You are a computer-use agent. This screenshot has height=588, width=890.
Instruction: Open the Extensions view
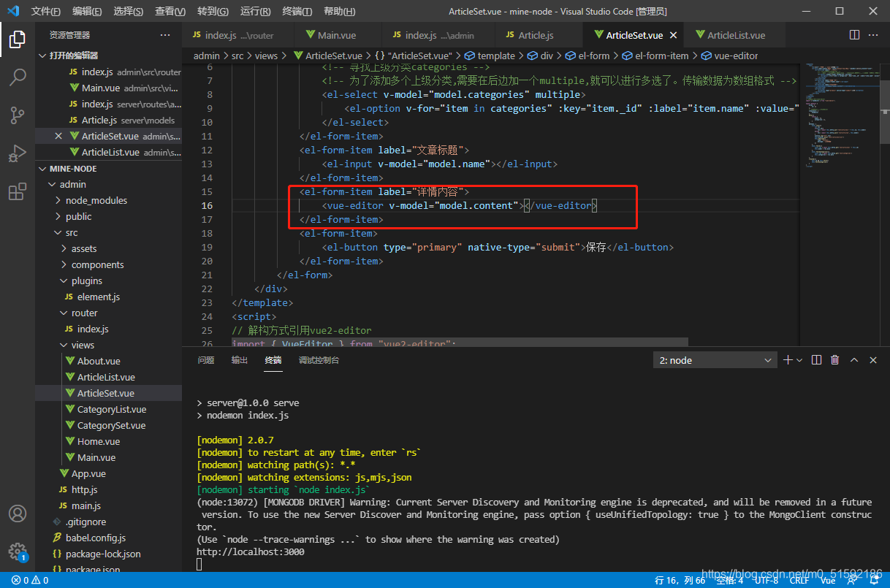pyautogui.click(x=18, y=192)
